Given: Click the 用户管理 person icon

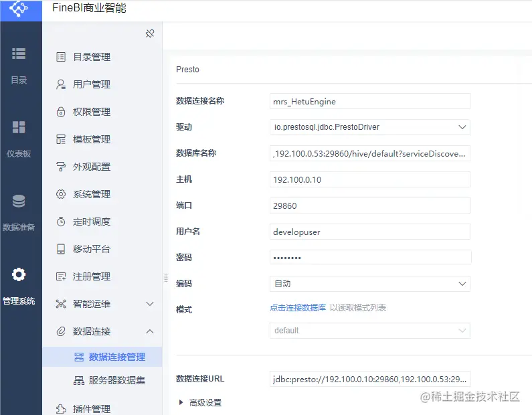Looking at the screenshot, I should tap(61, 84).
